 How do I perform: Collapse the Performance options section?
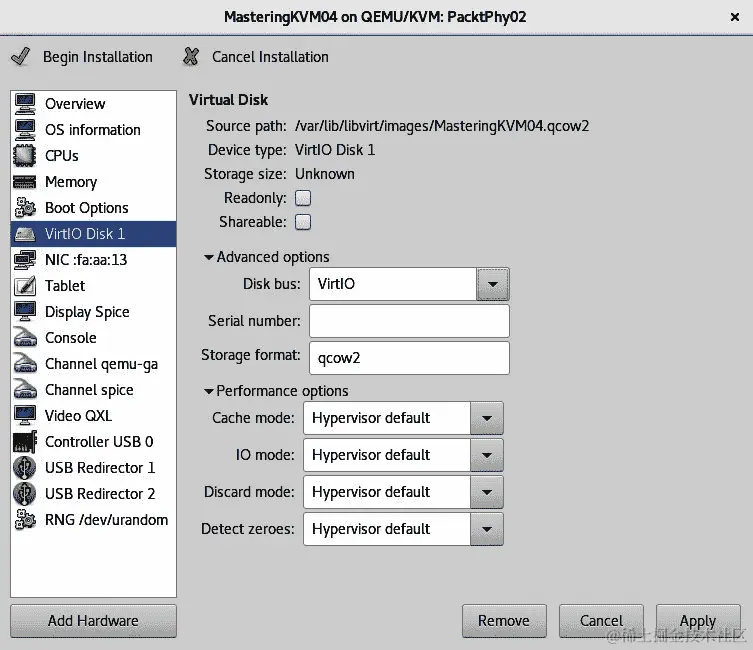click(x=208, y=391)
